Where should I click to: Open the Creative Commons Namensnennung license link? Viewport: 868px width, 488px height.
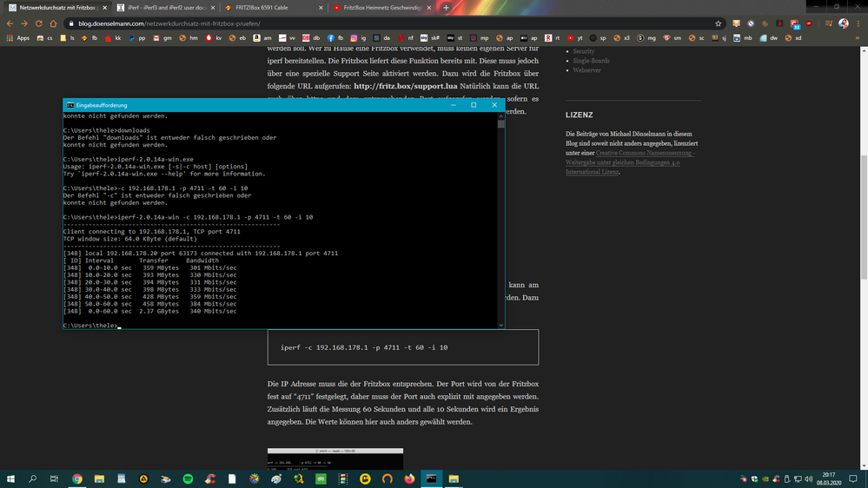coord(630,162)
